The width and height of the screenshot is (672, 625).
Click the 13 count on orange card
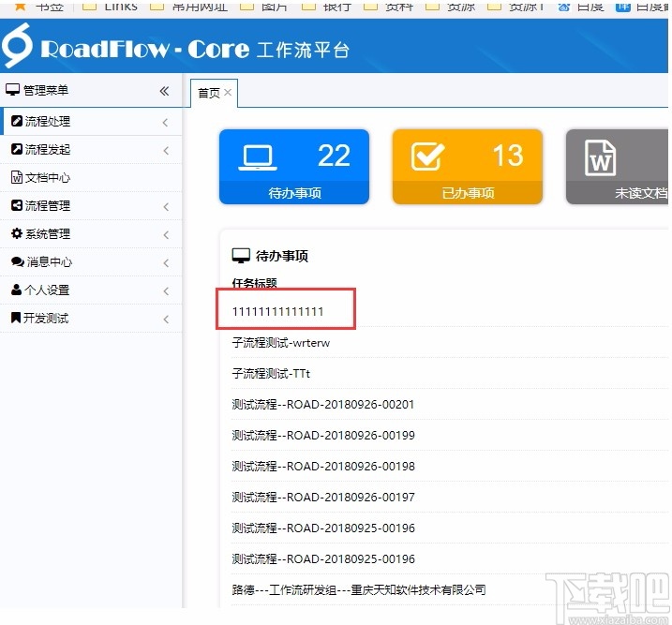(508, 155)
